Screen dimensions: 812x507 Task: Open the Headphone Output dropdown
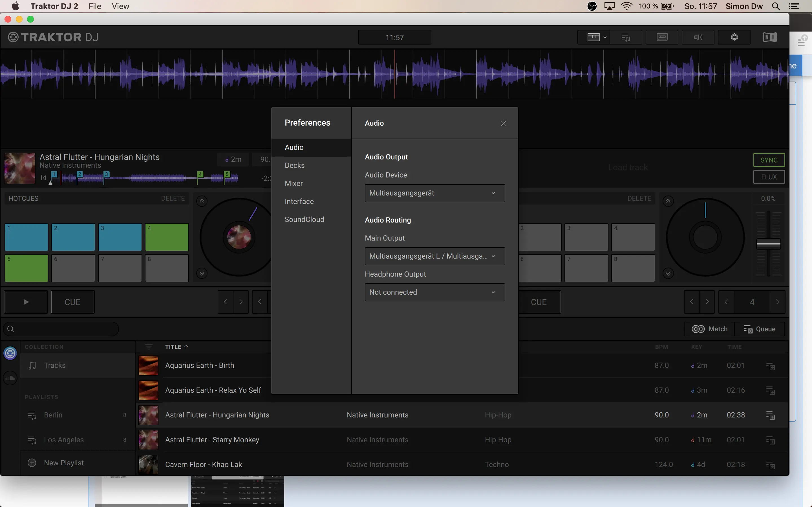pyautogui.click(x=434, y=292)
